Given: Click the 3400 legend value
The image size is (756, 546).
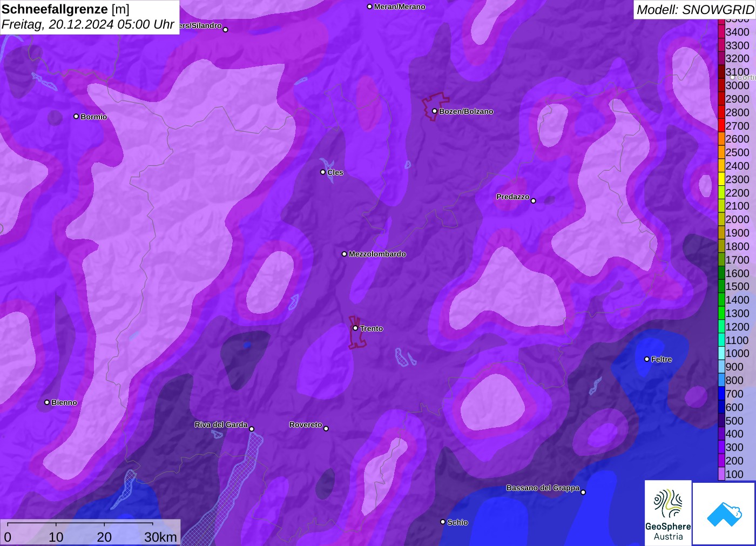Looking at the screenshot, I should click(x=737, y=32).
